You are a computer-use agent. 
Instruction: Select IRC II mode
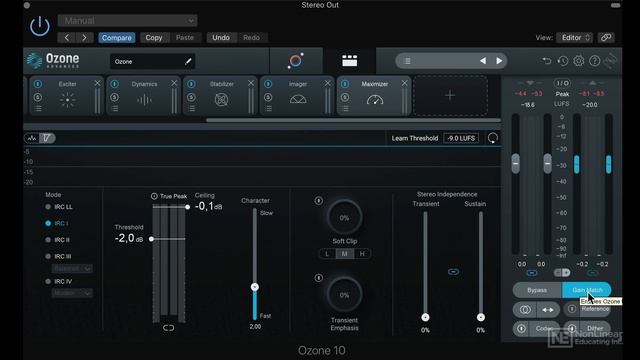tap(48, 240)
